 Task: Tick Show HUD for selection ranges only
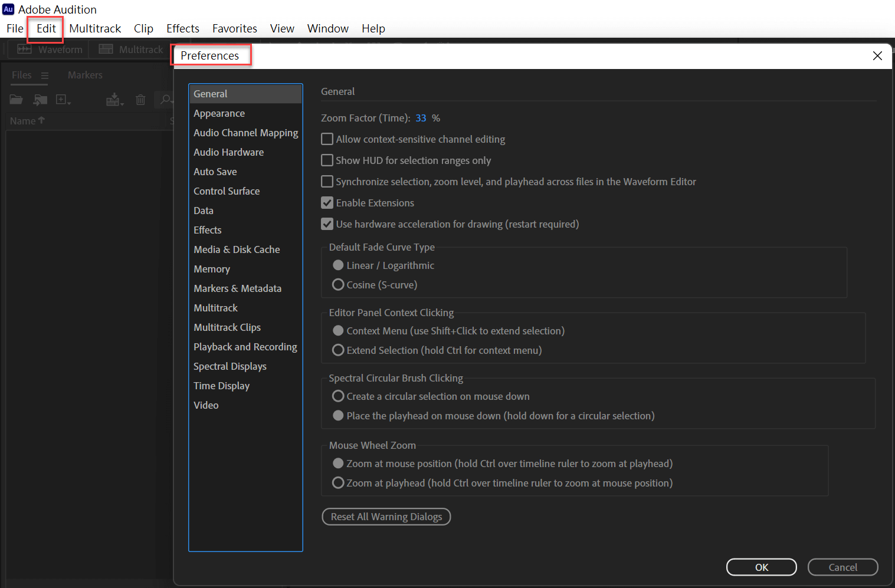click(327, 160)
